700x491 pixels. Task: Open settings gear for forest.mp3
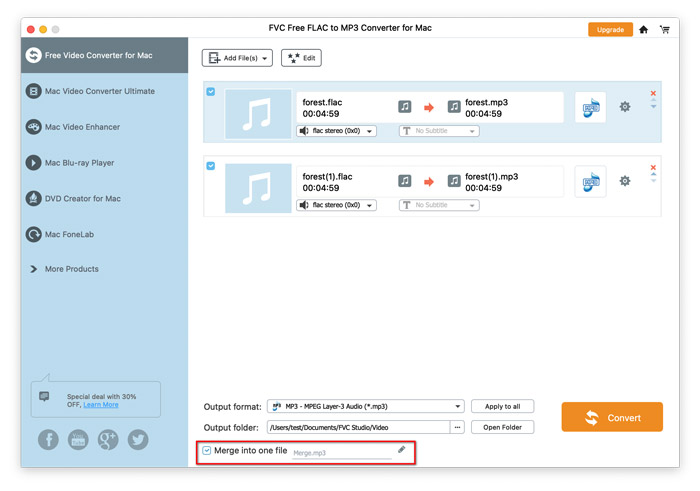click(625, 107)
